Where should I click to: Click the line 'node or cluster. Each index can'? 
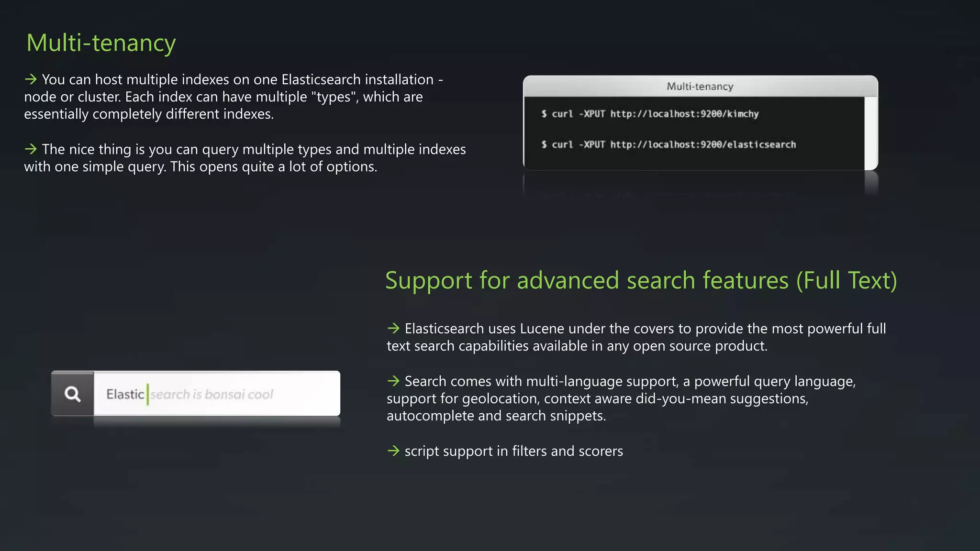(x=223, y=97)
